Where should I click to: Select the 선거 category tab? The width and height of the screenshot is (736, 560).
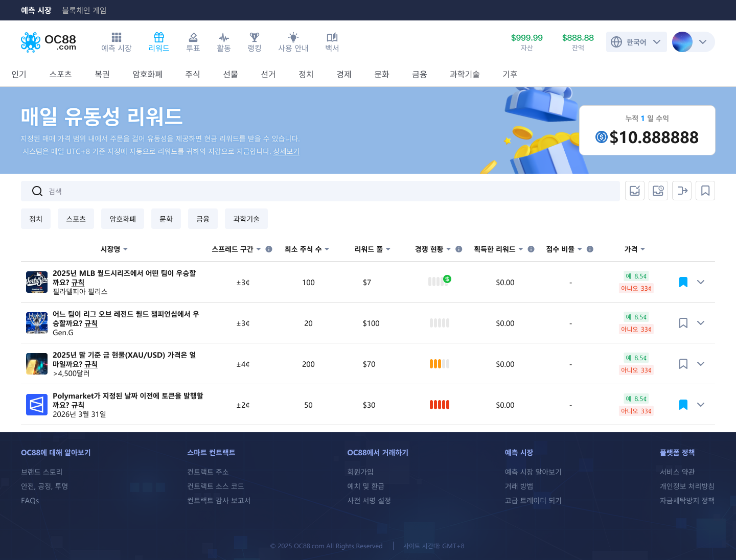point(268,75)
